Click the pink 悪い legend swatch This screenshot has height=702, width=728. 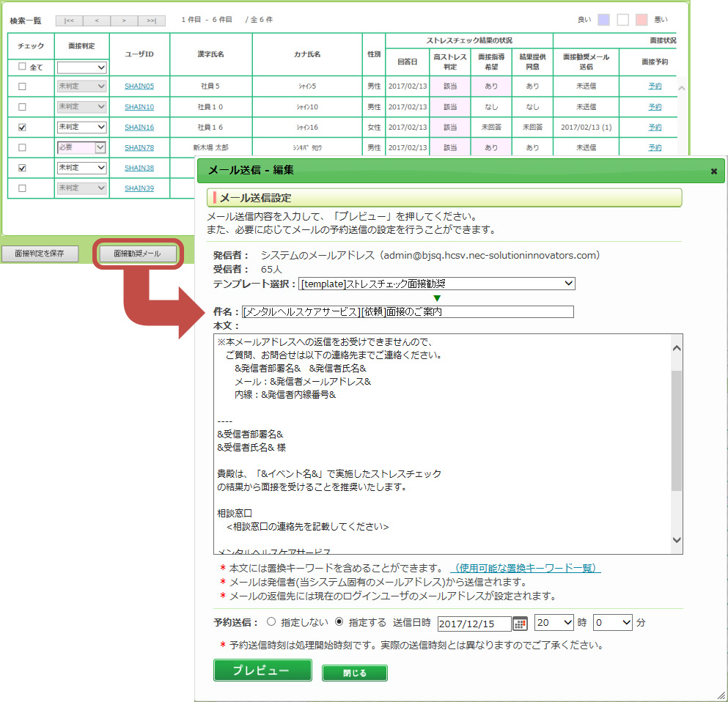pos(641,20)
